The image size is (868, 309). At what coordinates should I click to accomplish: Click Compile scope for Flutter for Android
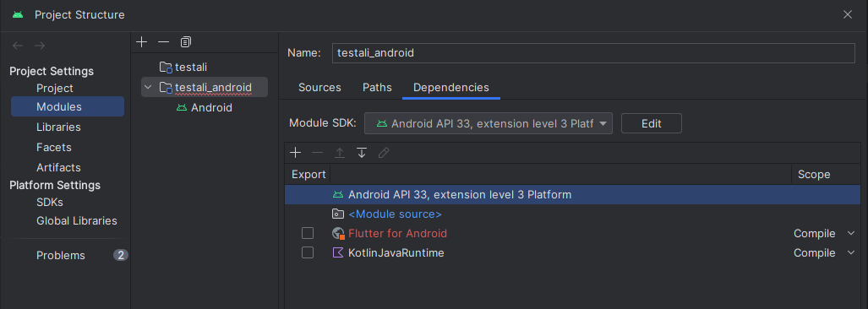[x=814, y=233]
